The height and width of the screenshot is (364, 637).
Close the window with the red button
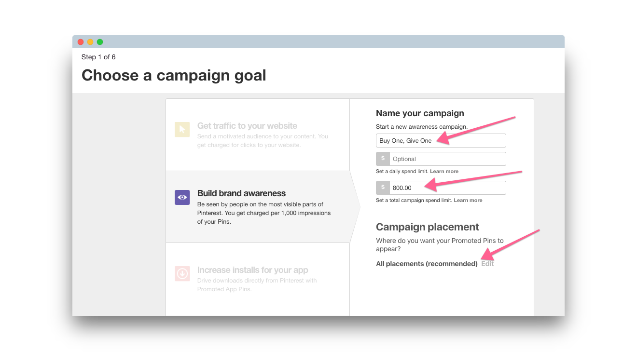81,42
